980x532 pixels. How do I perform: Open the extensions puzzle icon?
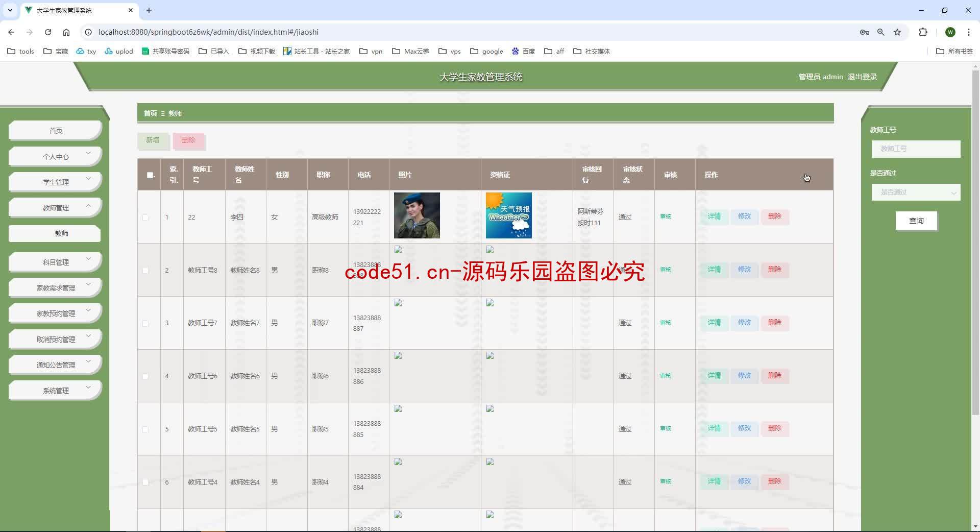pyautogui.click(x=923, y=32)
